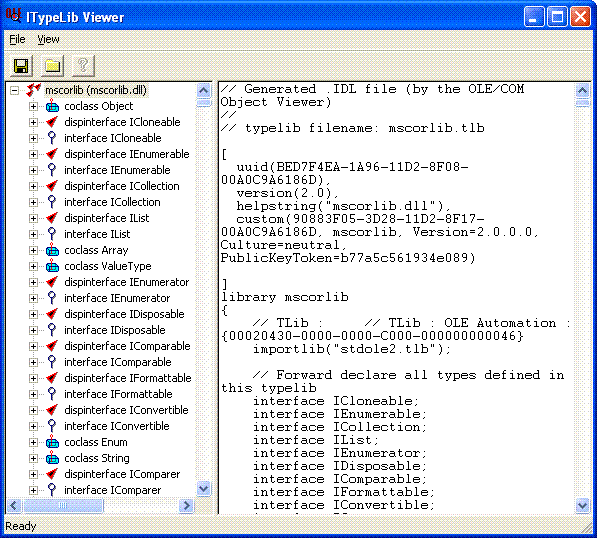Expand the coclass String node
597x538 pixels.
click(33, 458)
